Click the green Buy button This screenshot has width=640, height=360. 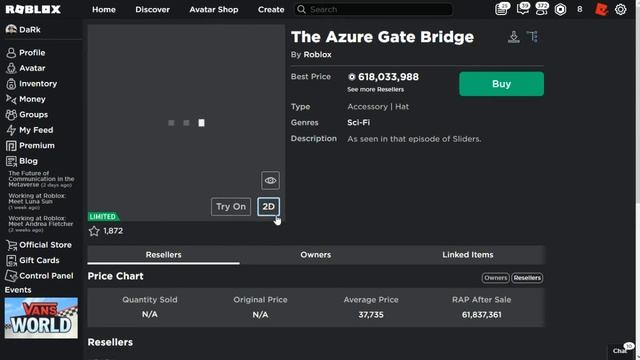click(x=501, y=84)
